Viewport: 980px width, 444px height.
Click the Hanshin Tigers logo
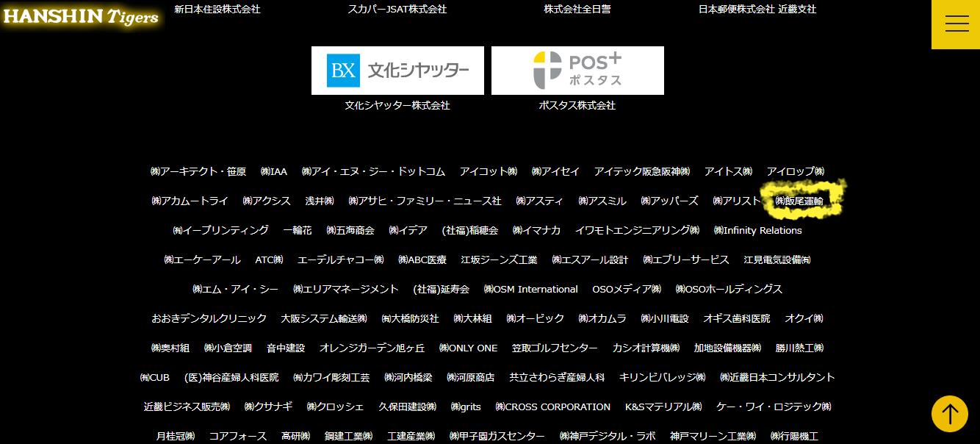(81, 17)
